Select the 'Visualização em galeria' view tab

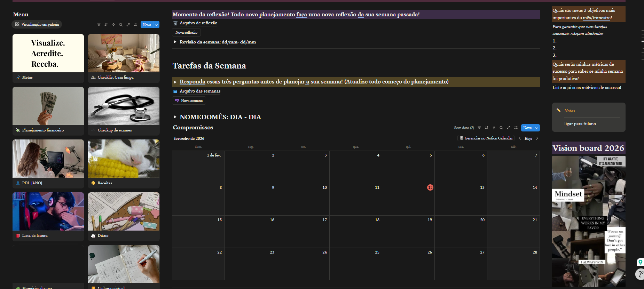(37, 24)
